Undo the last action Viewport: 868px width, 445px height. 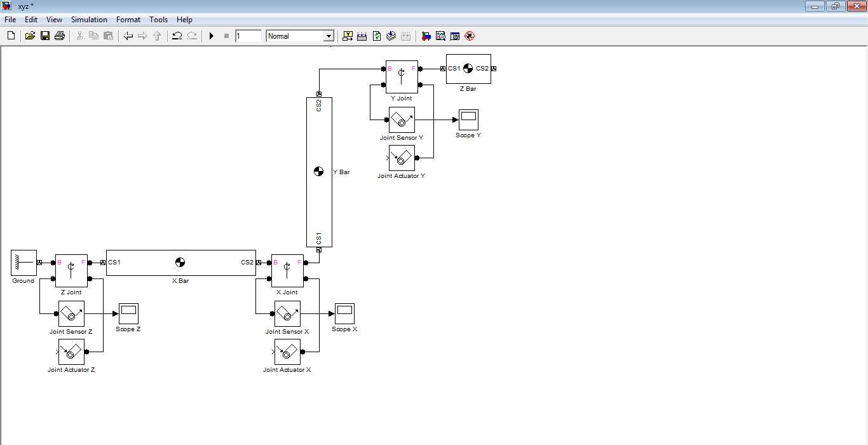(x=177, y=36)
